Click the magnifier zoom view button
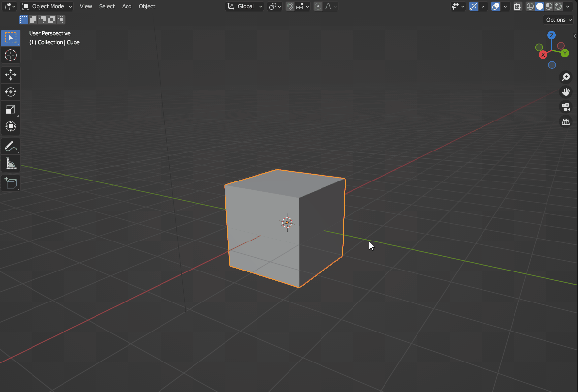The width and height of the screenshot is (578, 392). [566, 77]
